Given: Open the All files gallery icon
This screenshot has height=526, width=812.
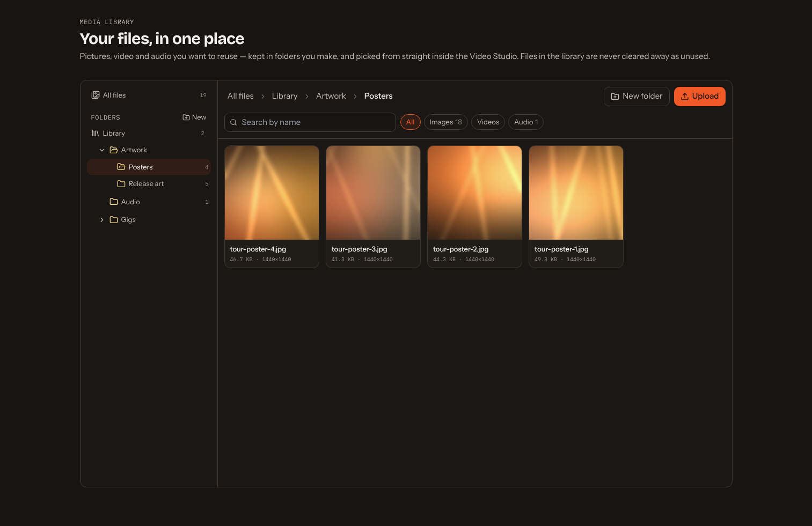Looking at the screenshot, I should [96, 95].
